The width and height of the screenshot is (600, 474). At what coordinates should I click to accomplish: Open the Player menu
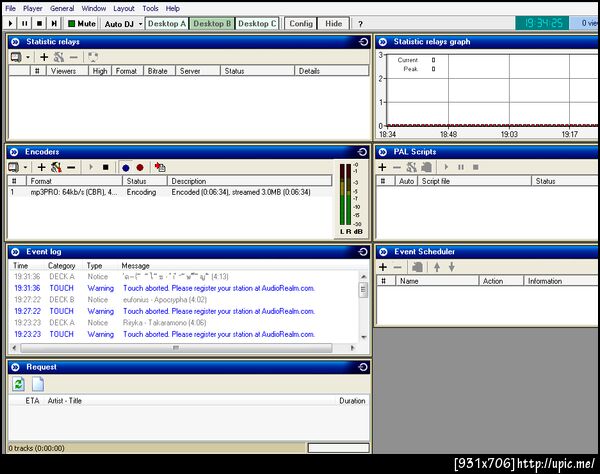[33, 8]
